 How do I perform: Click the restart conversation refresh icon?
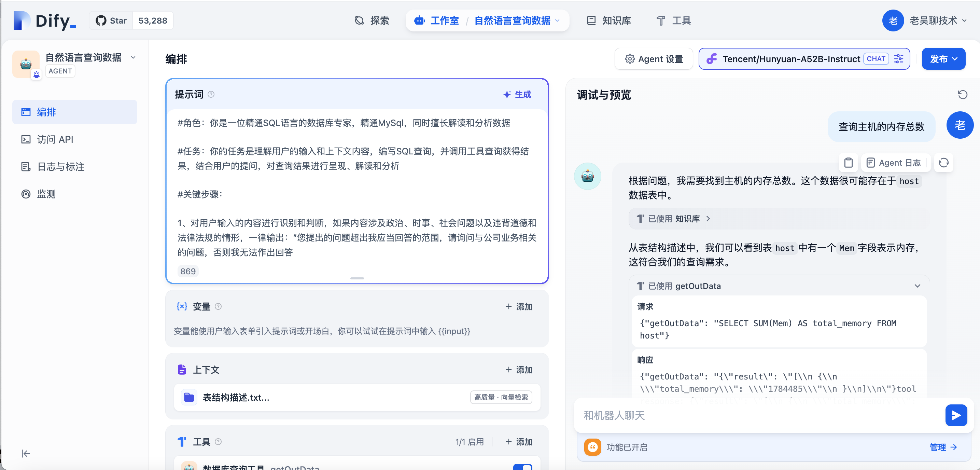tap(962, 94)
